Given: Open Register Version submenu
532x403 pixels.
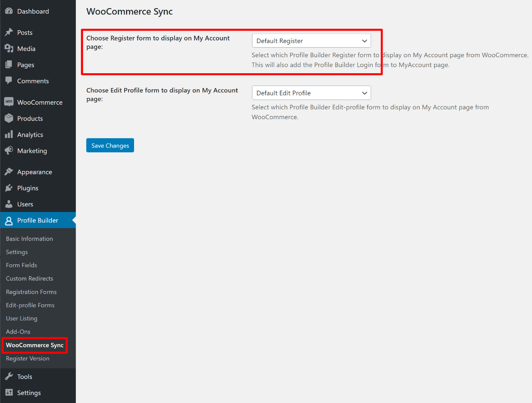Looking at the screenshot, I should [x=28, y=358].
